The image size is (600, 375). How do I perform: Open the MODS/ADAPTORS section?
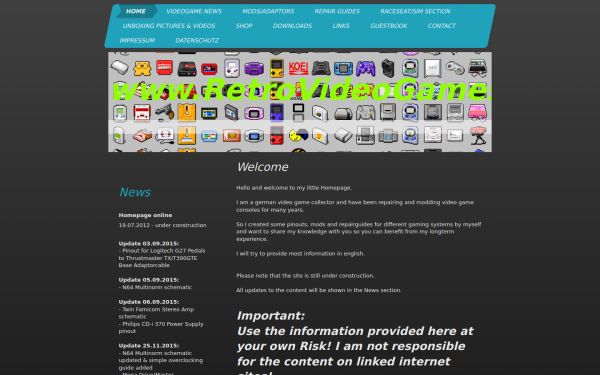coord(268,11)
